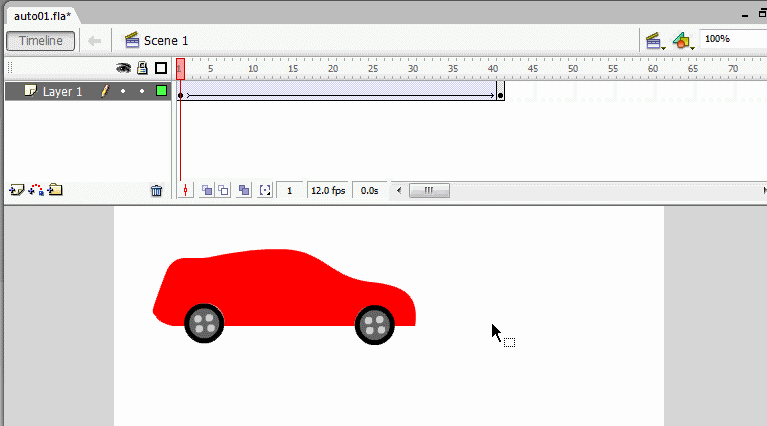Select the red car body on stage

(x=284, y=288)
